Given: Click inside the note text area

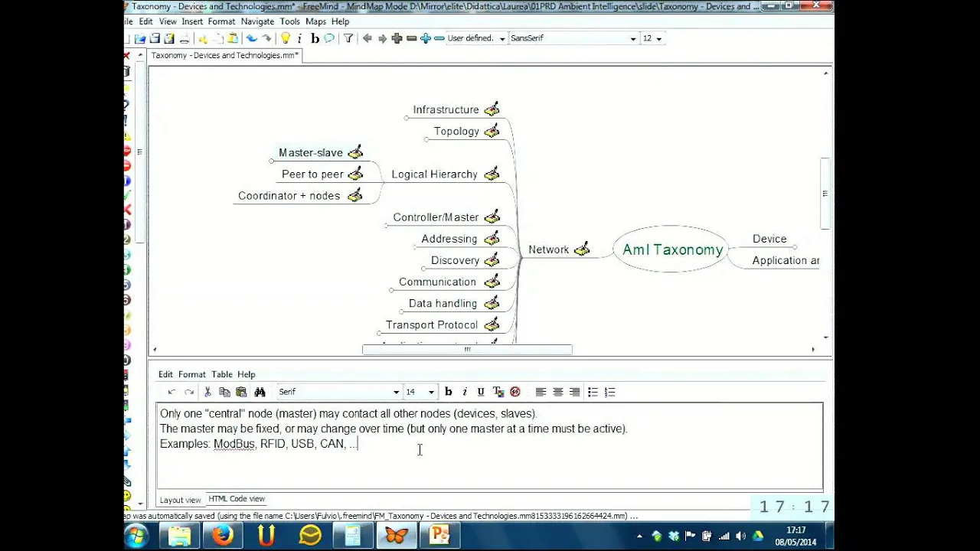Looking at the screenshot, I should pos(489,446).
